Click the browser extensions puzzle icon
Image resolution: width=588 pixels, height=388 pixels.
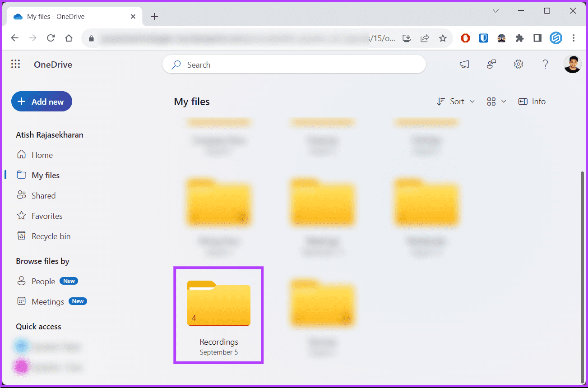(x=519, y=38)
